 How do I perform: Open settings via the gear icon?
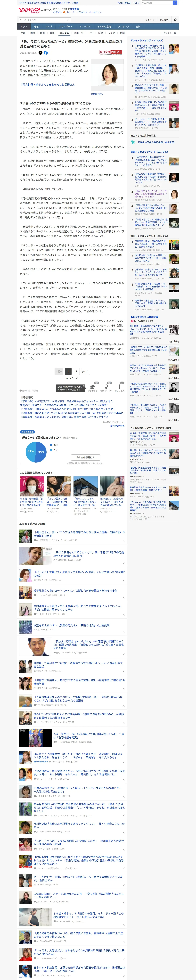click(x=175, y=20)
